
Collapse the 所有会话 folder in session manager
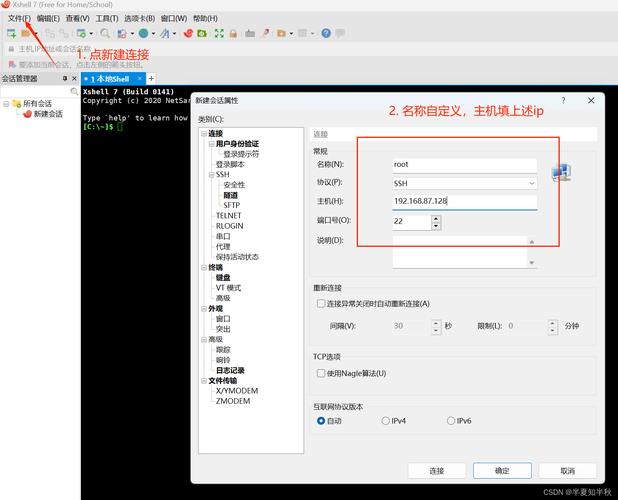pos(6,104)
